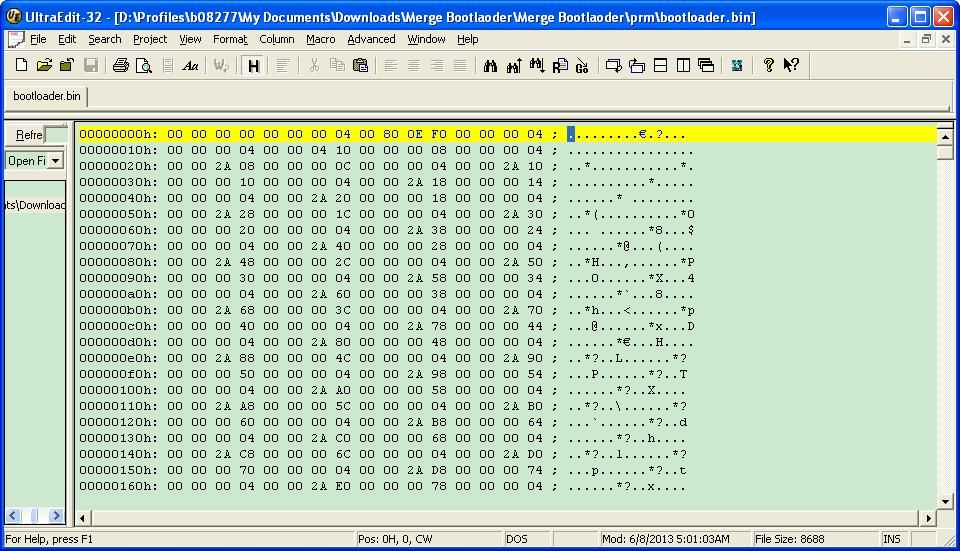960x551 pixels.
Task: Restore the inner document window
Action: [x=926, y=39]
